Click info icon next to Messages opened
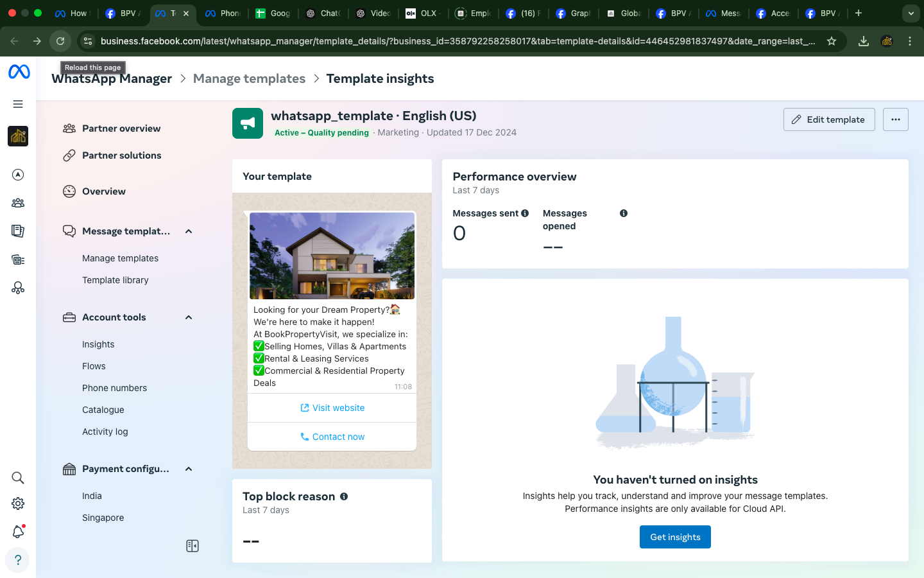Viewport: 924px width, 578px height. 624,213
